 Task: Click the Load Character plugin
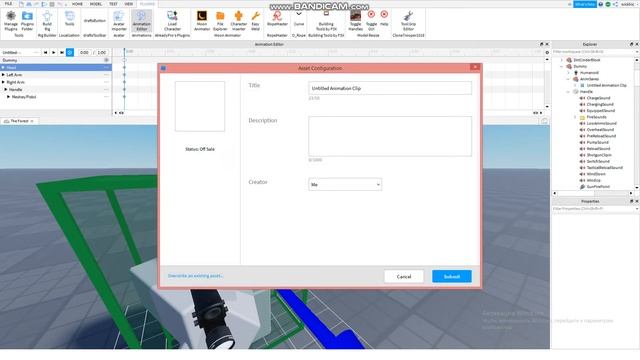[x=172, y=21]
